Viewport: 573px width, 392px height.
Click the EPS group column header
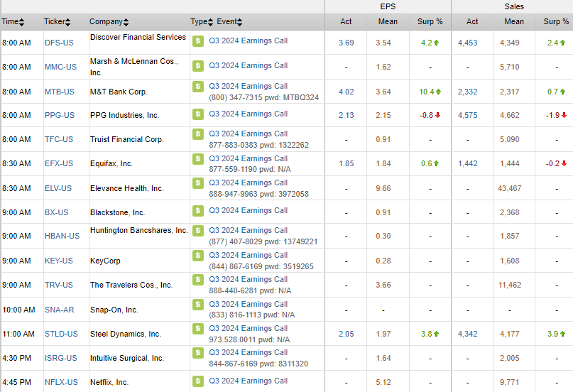click(388, 6)
